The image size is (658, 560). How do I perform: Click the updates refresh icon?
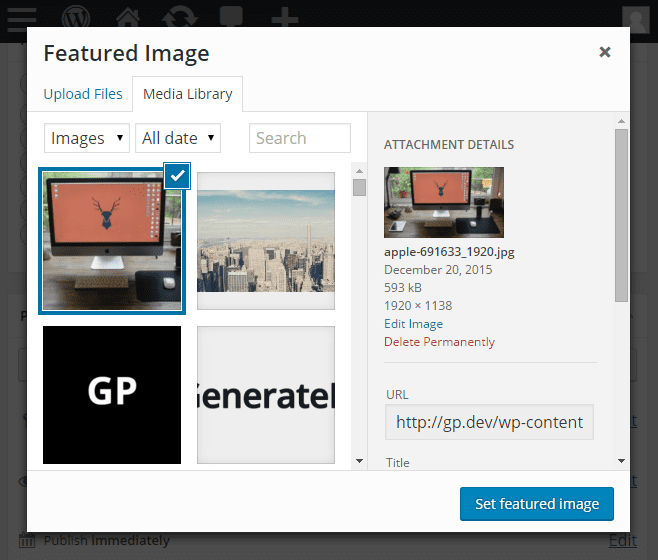[x=180, y=18]
